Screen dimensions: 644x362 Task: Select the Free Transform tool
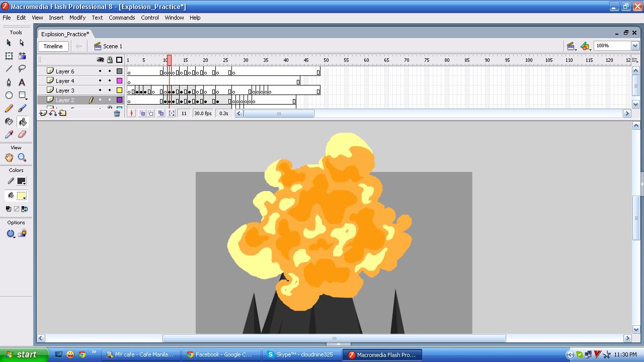point(9,56)
